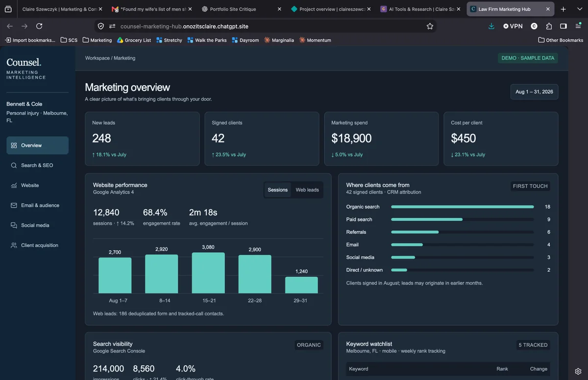Image resolution: width=588 pixels, height=380 pixels.
Task: Open the tab overview icon at far left
Action: click(x=8, y=9)
